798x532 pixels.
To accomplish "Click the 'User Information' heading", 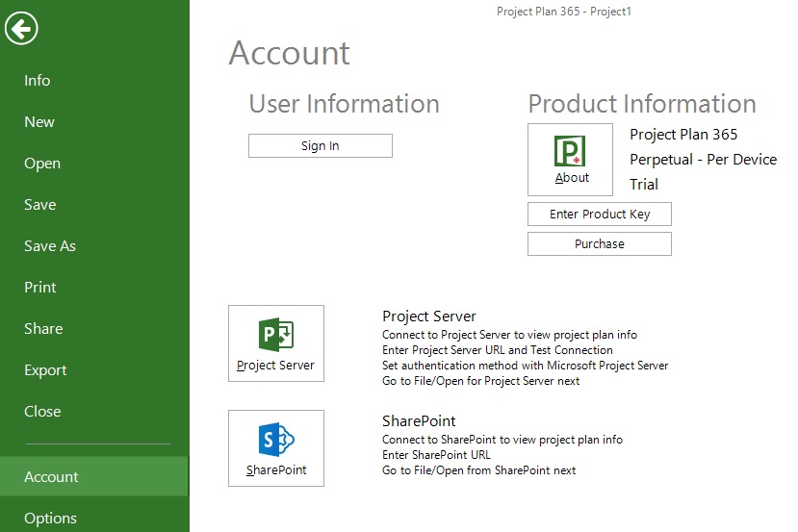I will click(344, 104).
